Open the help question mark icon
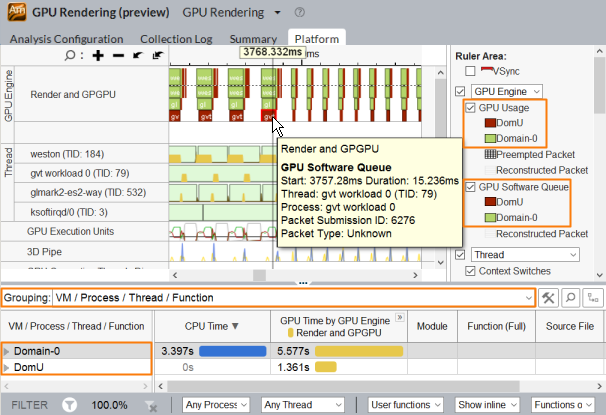606x415 pixels. point(300,12)
